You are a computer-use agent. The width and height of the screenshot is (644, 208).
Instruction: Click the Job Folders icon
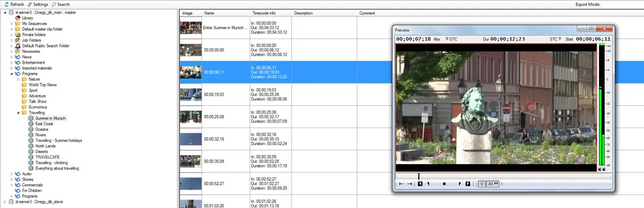tap(18, 40)
